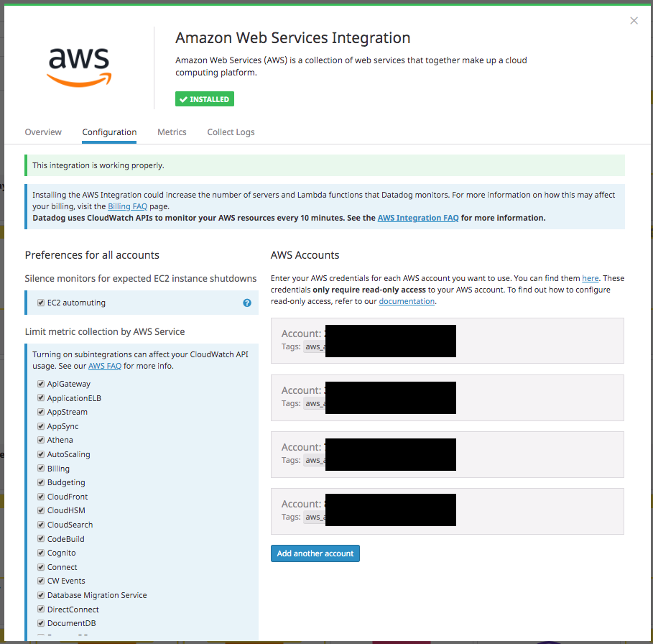Close the AWS integration dialog

pyautogui.click(x=634, y=21)
